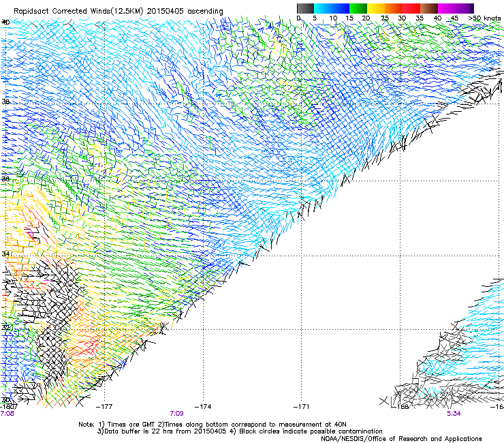
Task: Click the 38 latitude axis label
Action: [5, 102]
